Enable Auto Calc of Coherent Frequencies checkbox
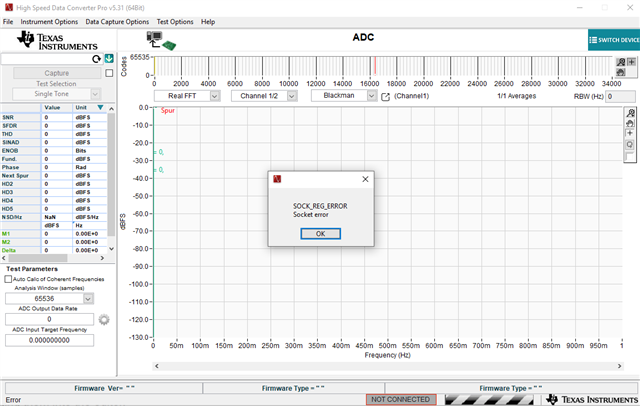This screenshot has height=406, width=640. (8, 279)
